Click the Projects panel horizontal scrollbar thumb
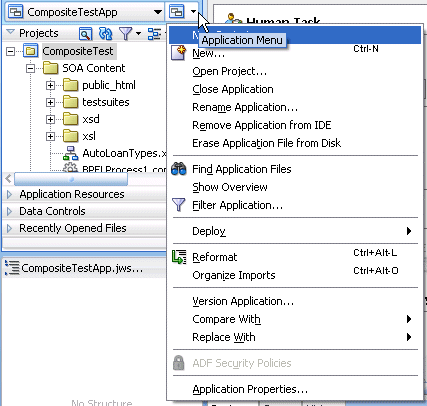 (71, 179)
